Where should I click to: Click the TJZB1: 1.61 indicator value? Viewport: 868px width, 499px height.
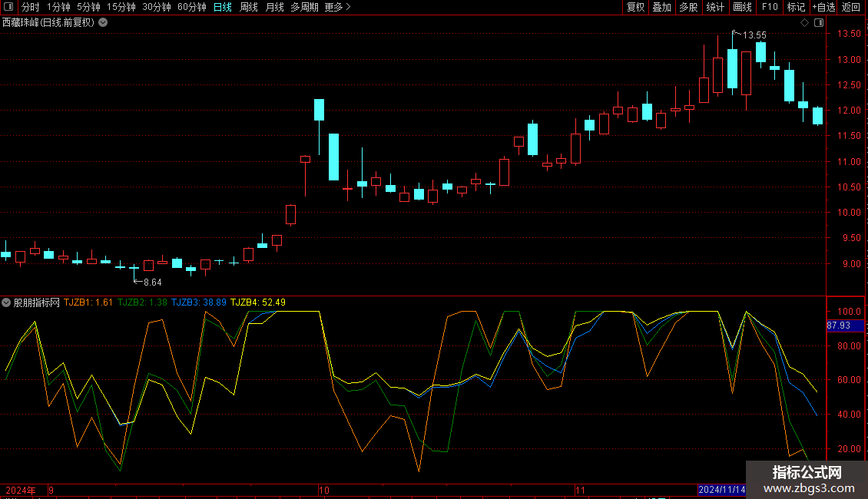coord(88,302)
